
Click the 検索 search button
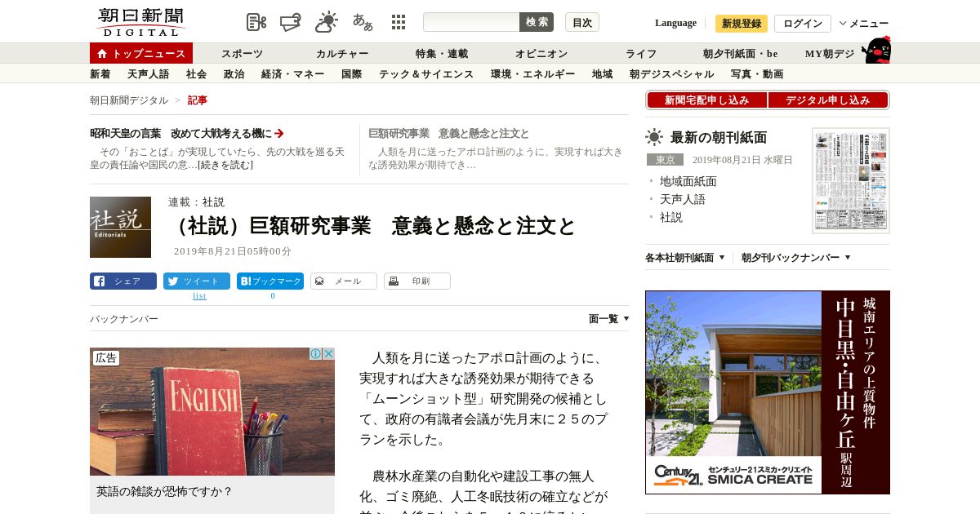point(537,22)
